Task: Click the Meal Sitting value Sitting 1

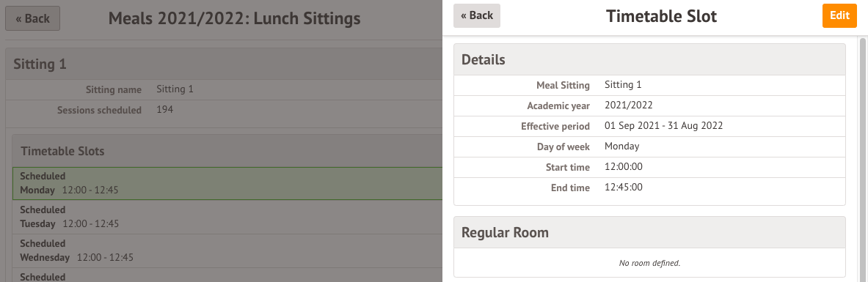Action: (623, 85)
